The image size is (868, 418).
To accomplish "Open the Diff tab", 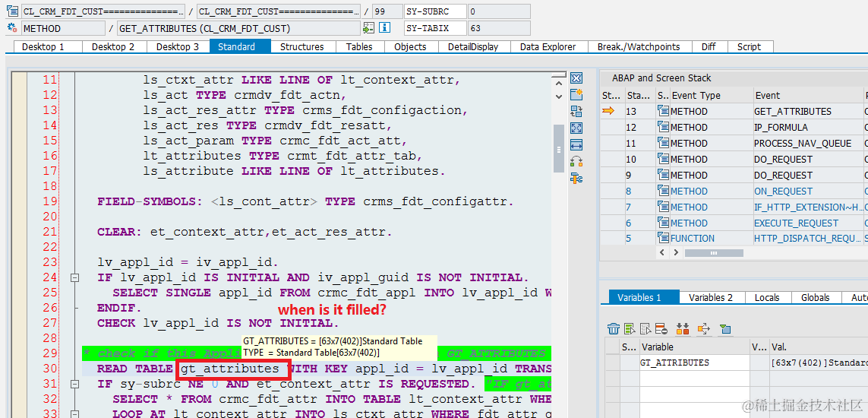I will [709, 47].
